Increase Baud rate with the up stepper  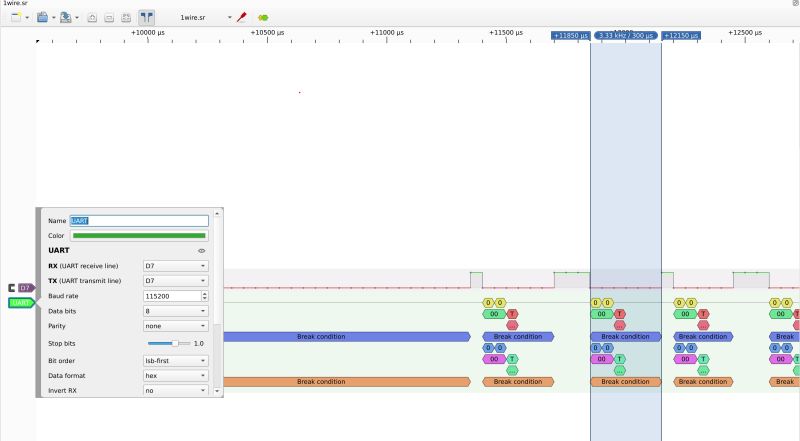click(205, 293)
